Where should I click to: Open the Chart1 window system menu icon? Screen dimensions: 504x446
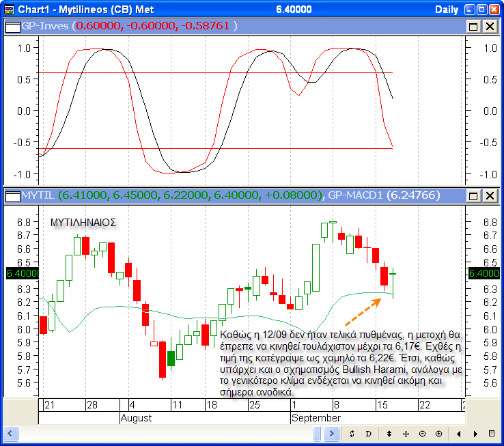coord(8,9)
